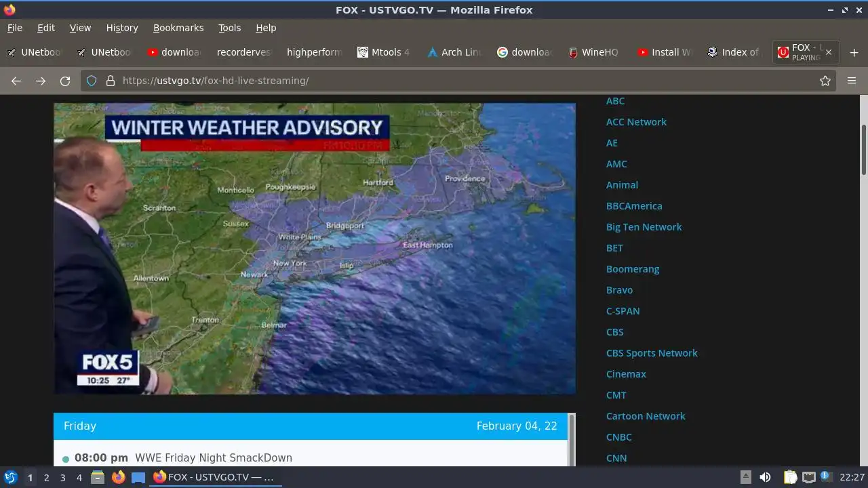Open the Bookmarks menu
868x488 pixels.
coord(178,28)
